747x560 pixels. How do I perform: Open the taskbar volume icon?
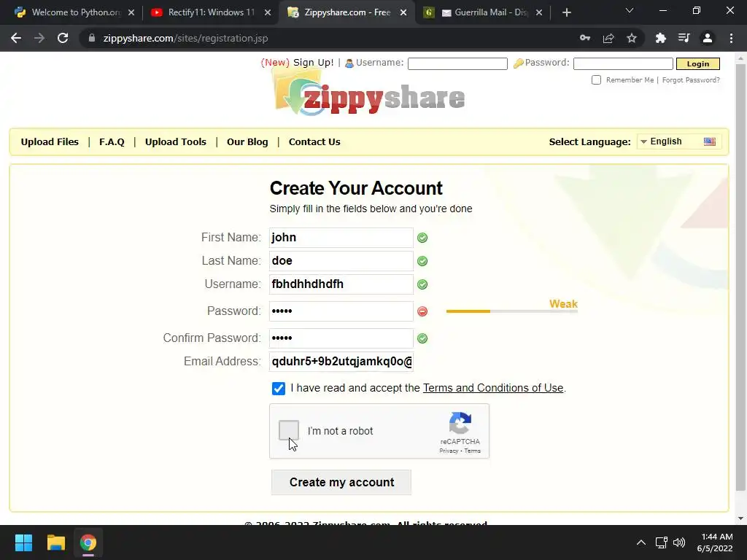click(x=679, y=542)
